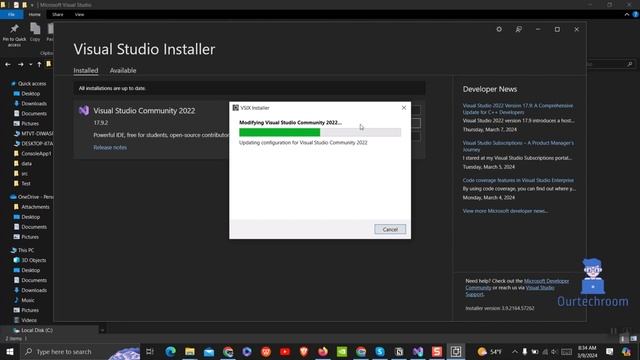Open the Visual Studio Subscriptions news article
This screenshot has height=360, width=640.
(518, 146)
